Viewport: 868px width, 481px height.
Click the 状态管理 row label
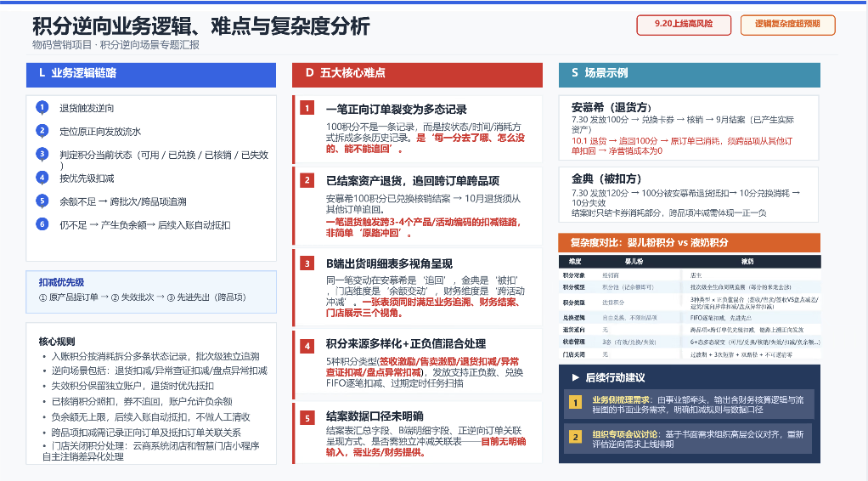click(573, 342)
